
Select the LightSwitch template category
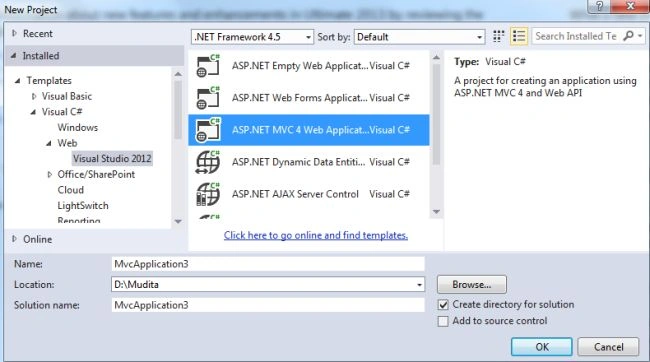(83, 206)
